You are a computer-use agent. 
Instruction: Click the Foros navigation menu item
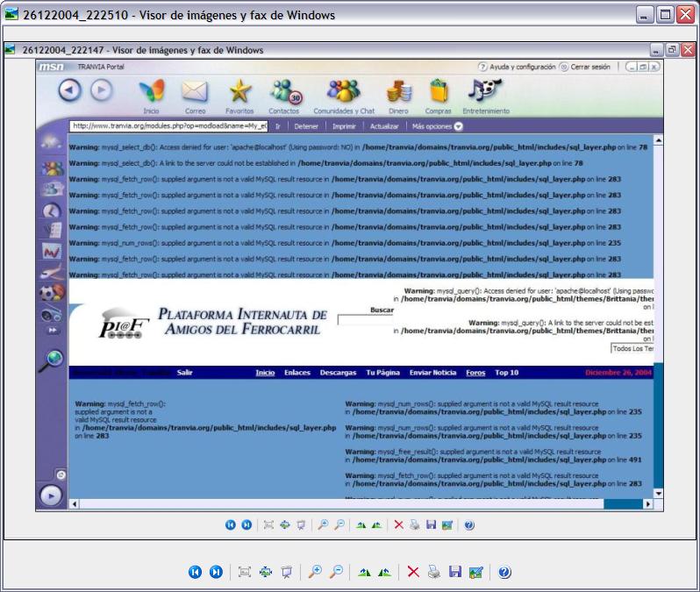(475, 373)
